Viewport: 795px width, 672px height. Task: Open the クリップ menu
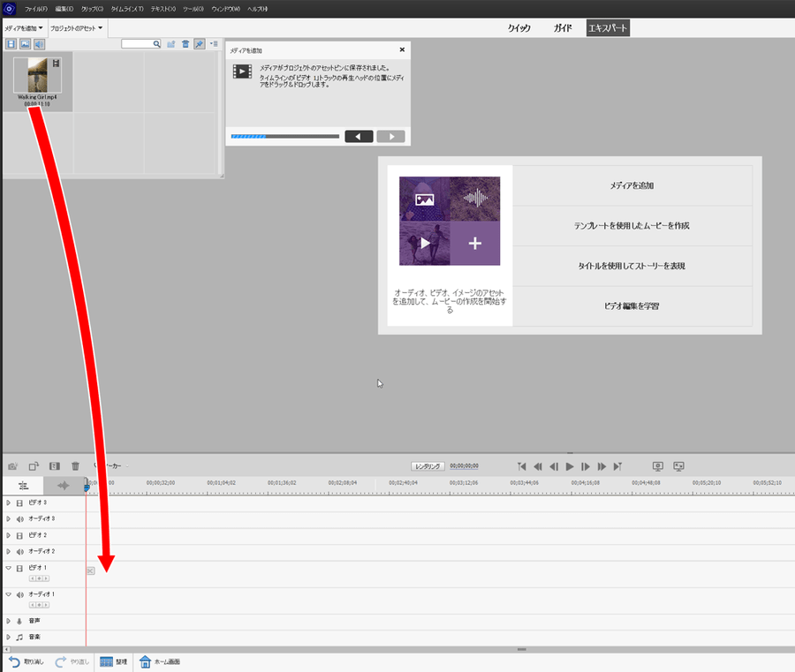coord(92,9)
